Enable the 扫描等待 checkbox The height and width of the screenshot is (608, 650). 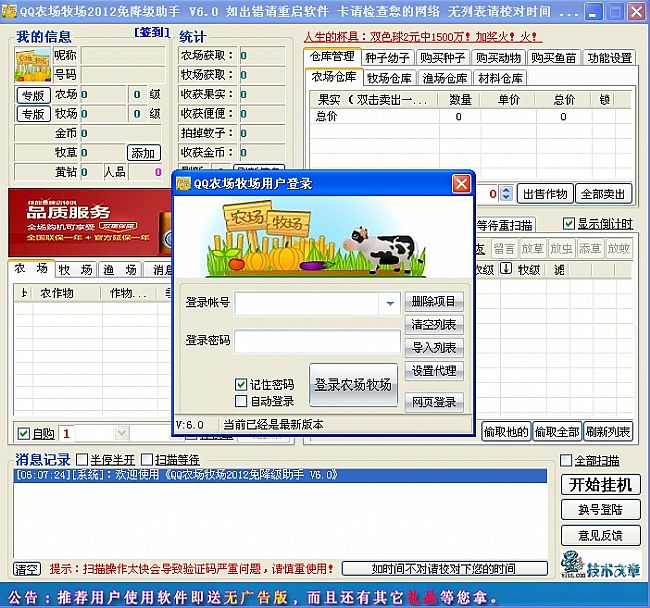click(147, 459)
